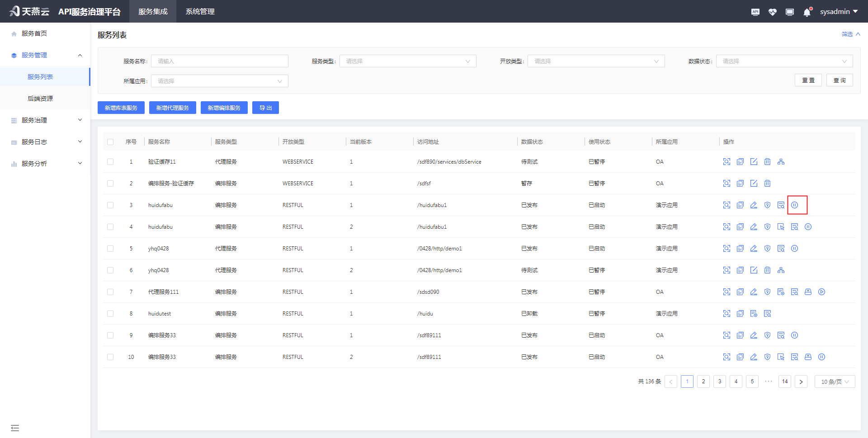Open the heartbeat health monitor icon
Screen dimensions: 868x438
tap(772, 12)
